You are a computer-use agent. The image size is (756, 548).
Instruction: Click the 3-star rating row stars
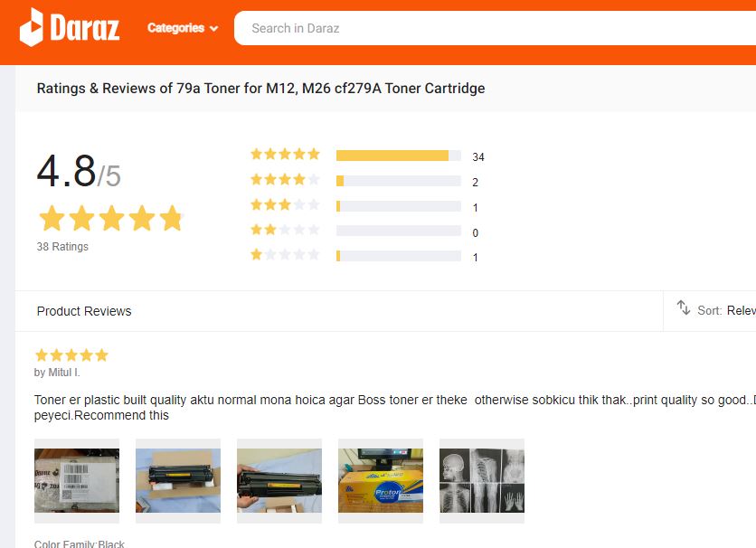[x=285, y=205]
